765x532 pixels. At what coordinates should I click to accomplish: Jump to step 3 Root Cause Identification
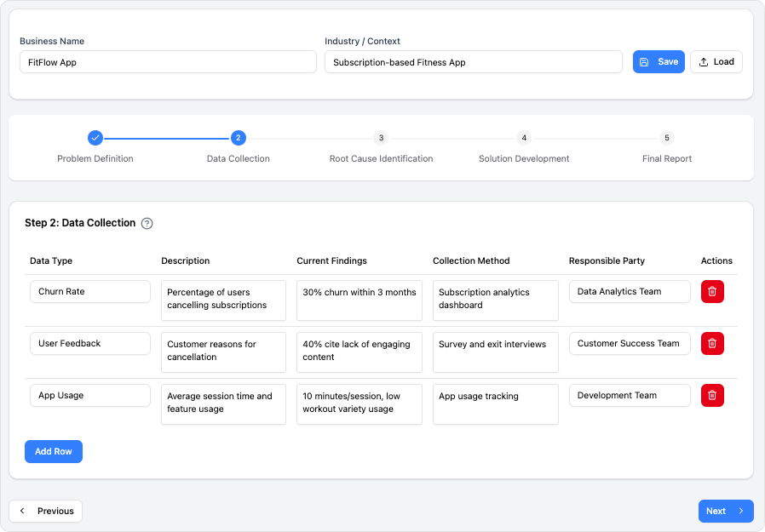(381, 138)
